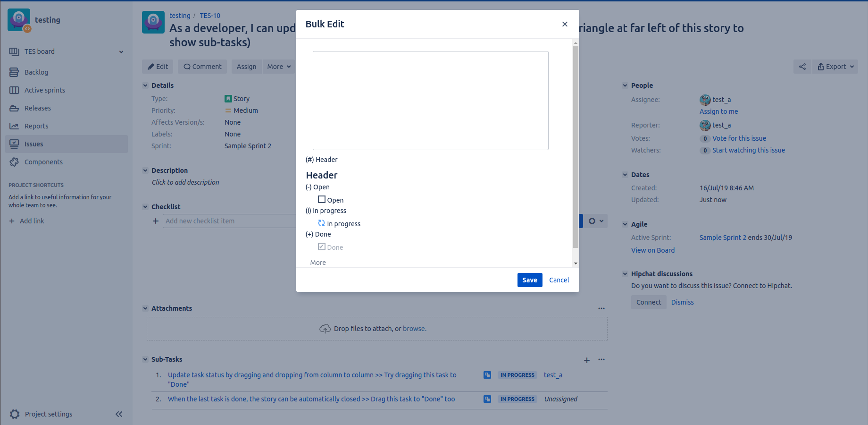
Task: Open the checklist settings gear icon
Action: pos(593,221)
